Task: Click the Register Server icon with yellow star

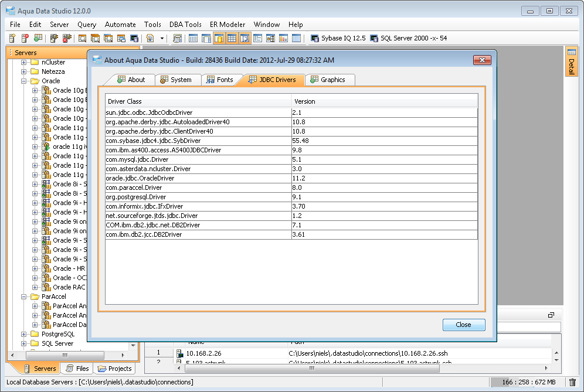Action: pos(12,38)
